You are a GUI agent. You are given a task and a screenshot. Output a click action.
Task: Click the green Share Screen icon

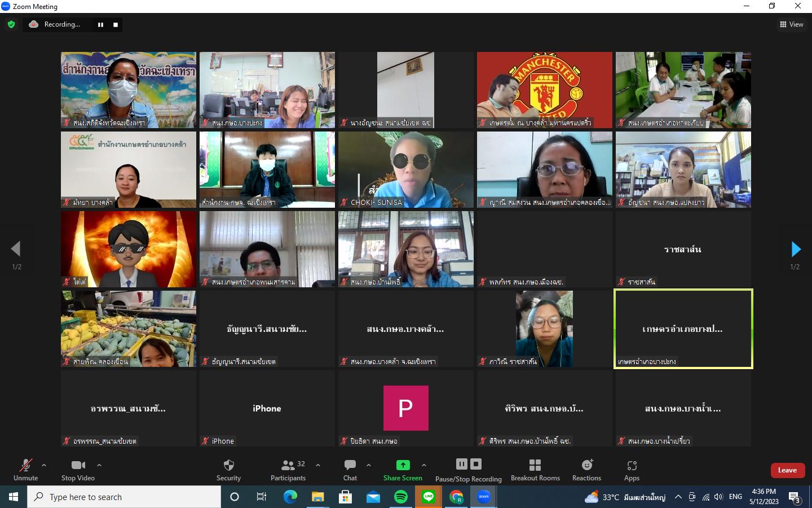[x=403, y=465]
